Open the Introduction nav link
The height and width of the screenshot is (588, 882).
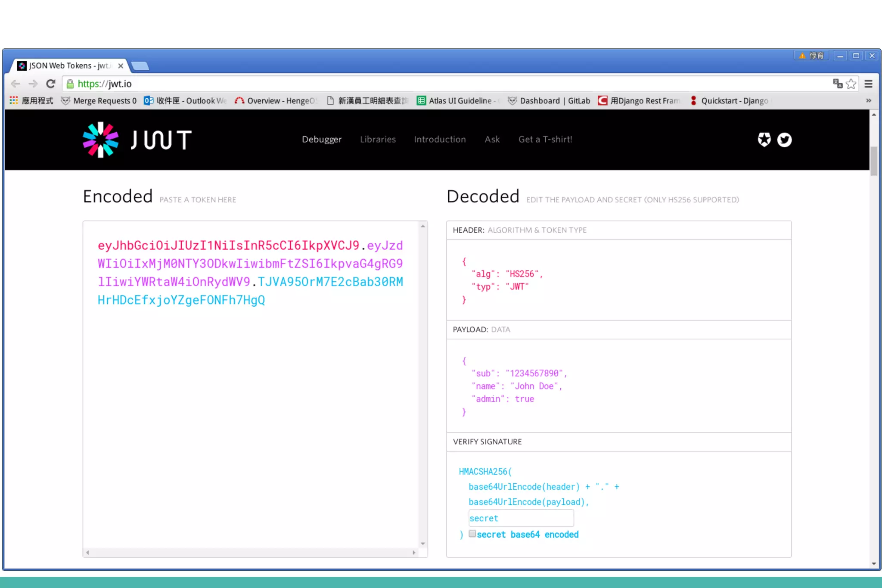[x=440, y=139]
